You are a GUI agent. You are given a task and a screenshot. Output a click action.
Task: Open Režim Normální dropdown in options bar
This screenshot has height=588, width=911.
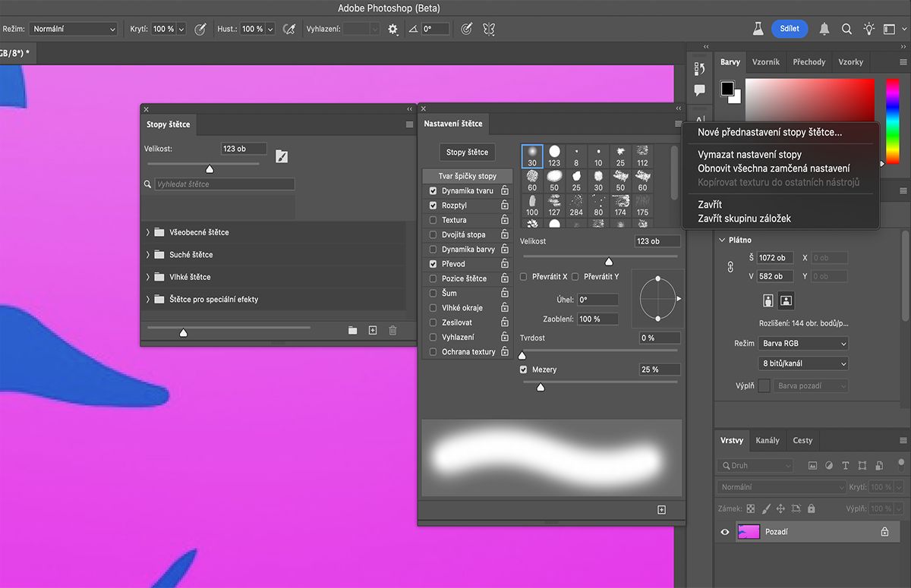coord(74,29)
